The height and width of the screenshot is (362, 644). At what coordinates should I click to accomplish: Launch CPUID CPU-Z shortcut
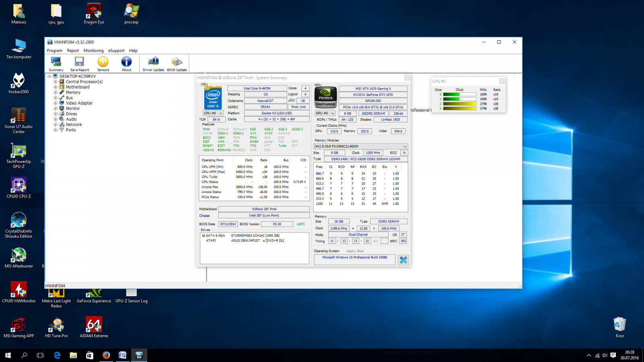point(19,188)
